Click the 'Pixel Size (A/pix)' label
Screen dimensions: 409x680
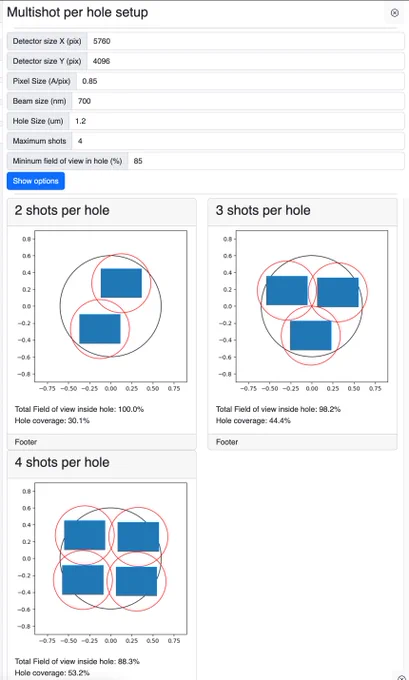(x=42, y=81)
